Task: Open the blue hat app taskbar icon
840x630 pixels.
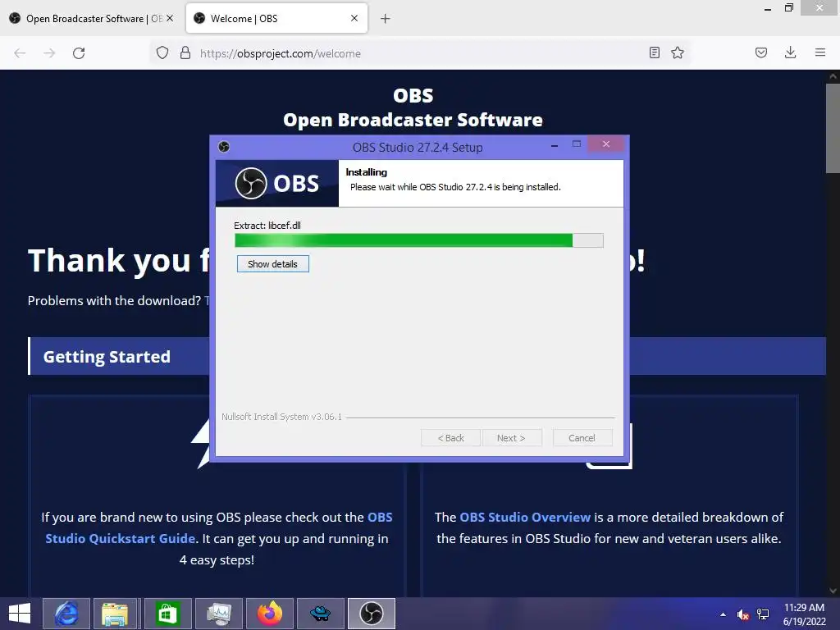Action: tap(321, 614)
